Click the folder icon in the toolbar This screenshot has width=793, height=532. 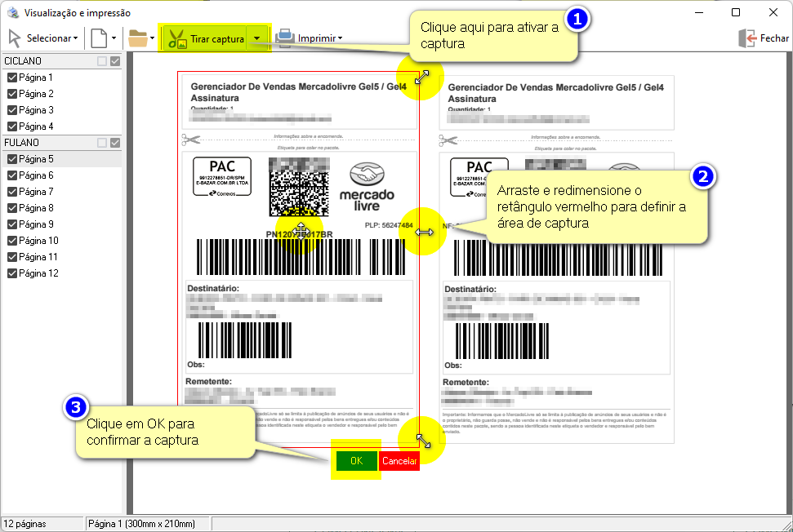pos(137,38)
